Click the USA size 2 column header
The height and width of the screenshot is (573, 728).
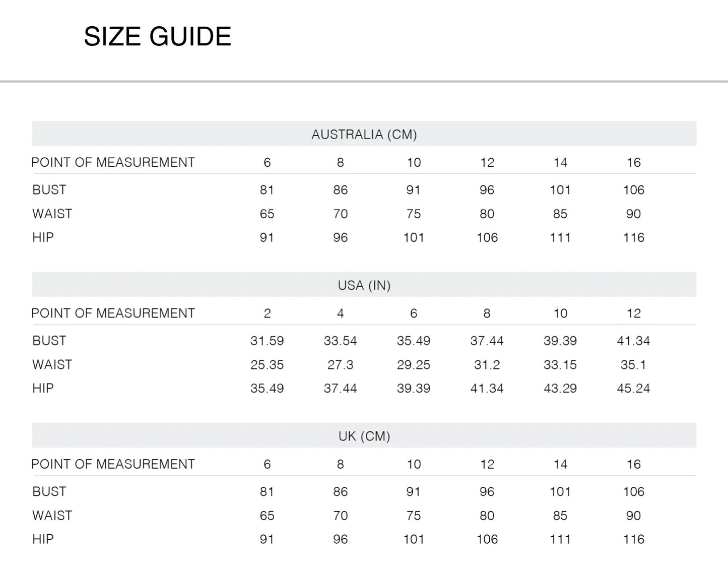pyautogui.click(x=267, y=313)
